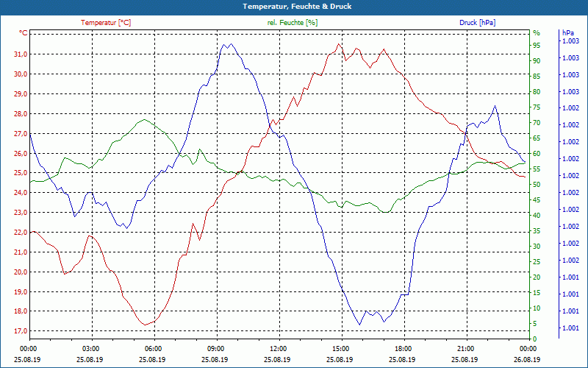Click the green "%" axis unit label
588x368 pixels.
click(x=537, y=33)
